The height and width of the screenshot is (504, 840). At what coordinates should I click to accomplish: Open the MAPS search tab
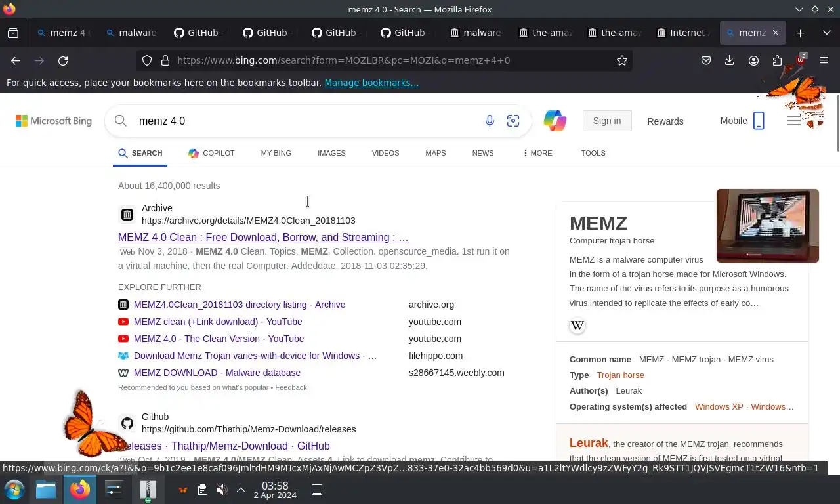435,153
